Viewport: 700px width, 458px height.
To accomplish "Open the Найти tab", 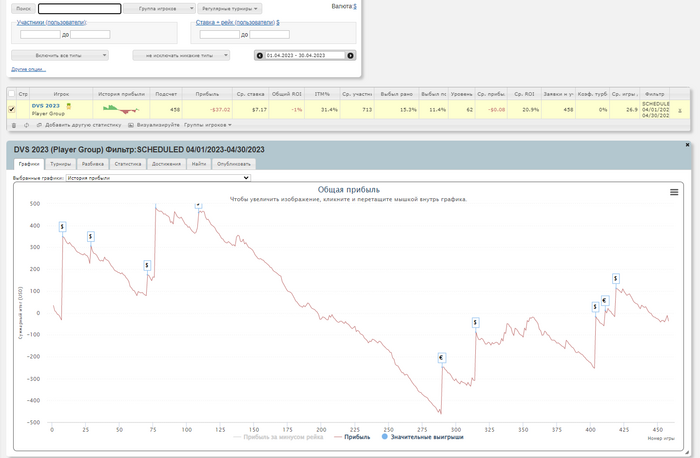I will 199,164.
